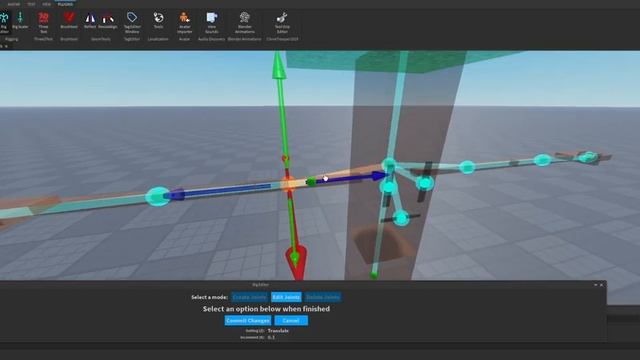Switch to the PLUGINS ribbon tab
Screen dimensions: 640x360
point(65,4)
